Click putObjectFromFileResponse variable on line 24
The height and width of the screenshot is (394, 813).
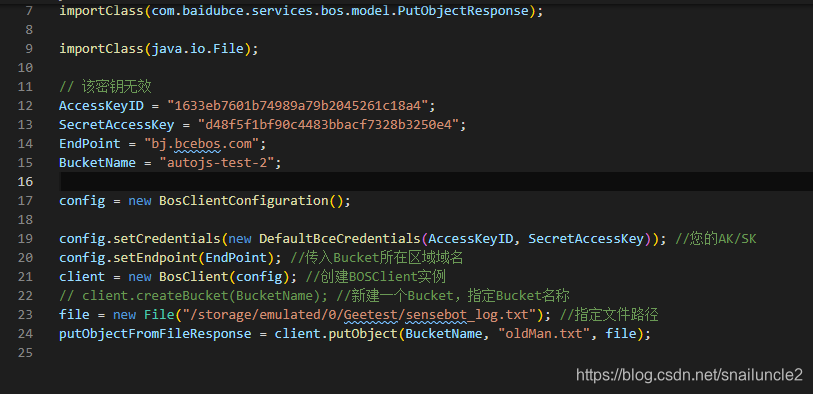155,334
